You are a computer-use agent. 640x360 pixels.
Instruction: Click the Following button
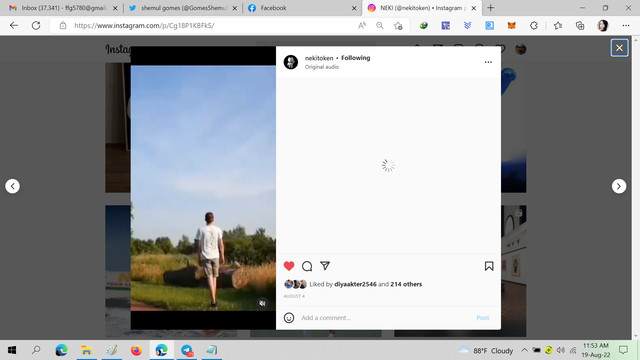point(356,58)
